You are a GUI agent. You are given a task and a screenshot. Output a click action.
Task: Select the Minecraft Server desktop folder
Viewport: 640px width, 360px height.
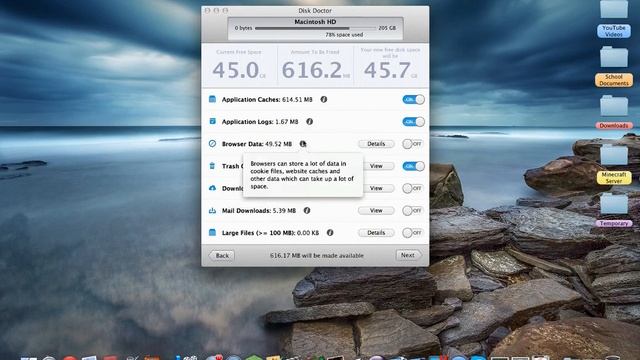tap(614, 165)
